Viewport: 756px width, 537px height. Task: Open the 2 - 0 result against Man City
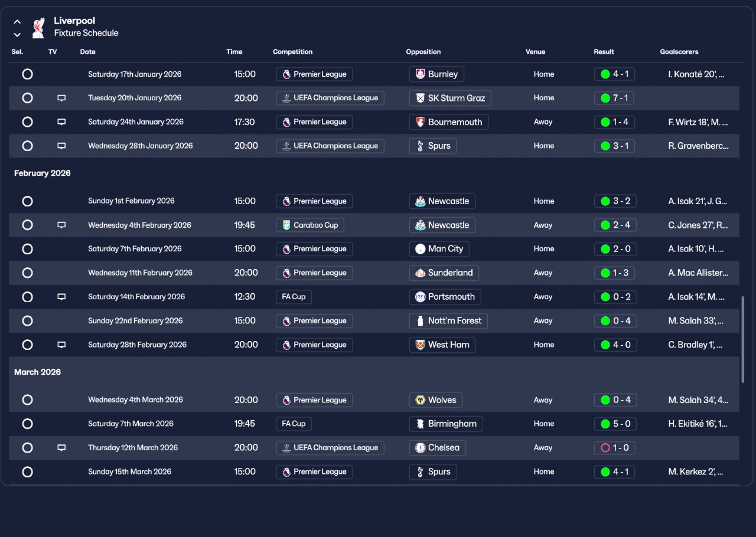(615, 249)
